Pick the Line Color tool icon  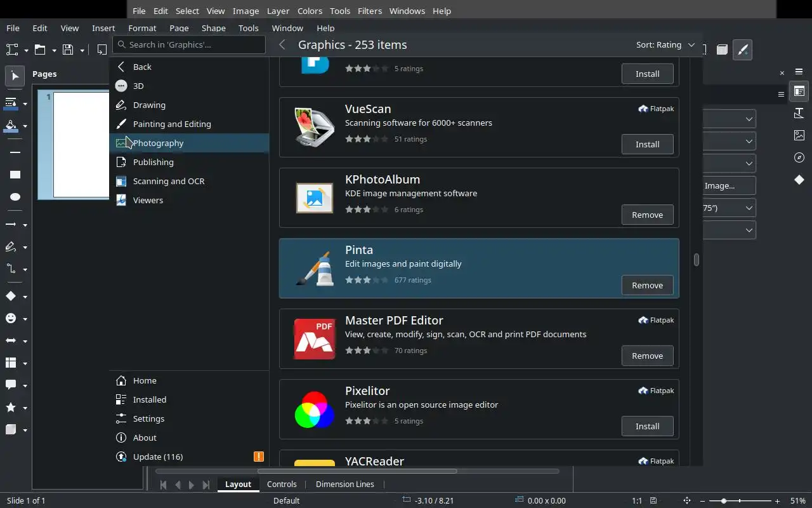point(11,103)
